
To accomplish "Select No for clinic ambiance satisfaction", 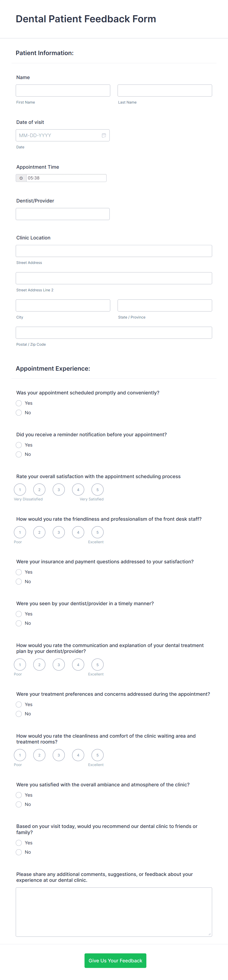I will [19, 804].
